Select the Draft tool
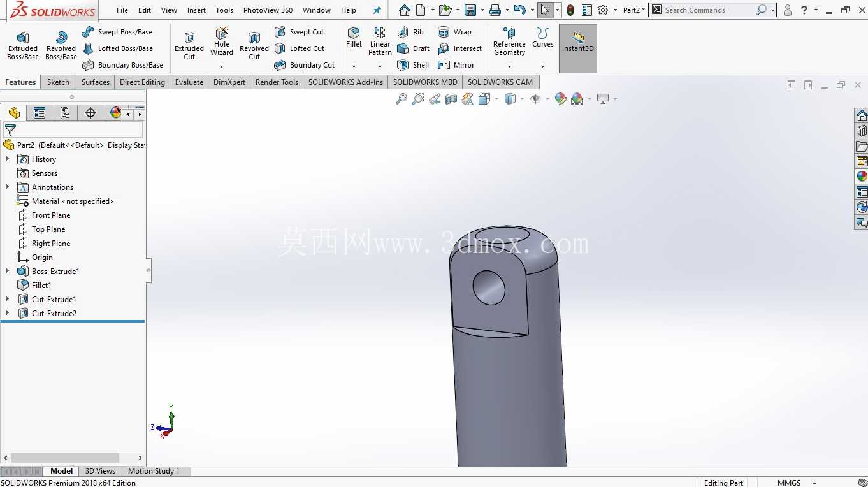 (413, 48)
